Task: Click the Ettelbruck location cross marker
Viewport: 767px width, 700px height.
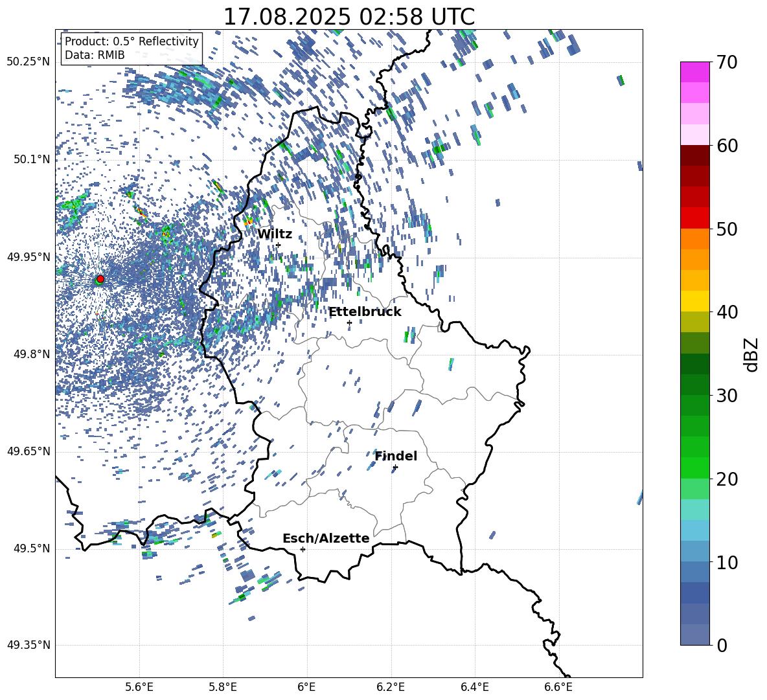Action: point(349,322)
